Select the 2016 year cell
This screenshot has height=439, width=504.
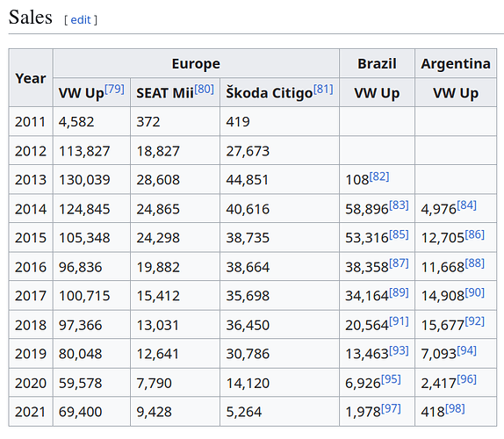31,267
